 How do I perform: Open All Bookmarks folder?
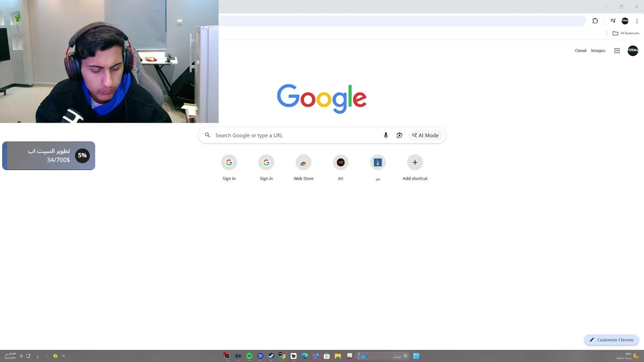(626, 33)
